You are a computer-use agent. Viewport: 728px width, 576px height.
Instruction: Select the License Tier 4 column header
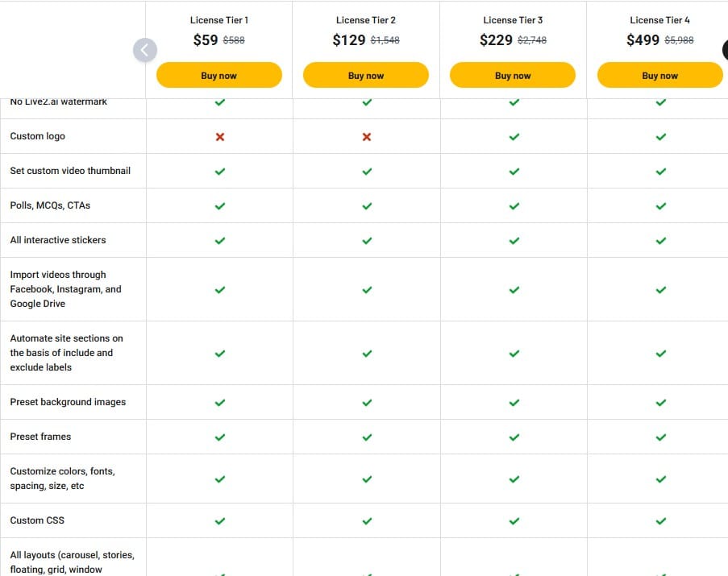[x=659, y=19]
